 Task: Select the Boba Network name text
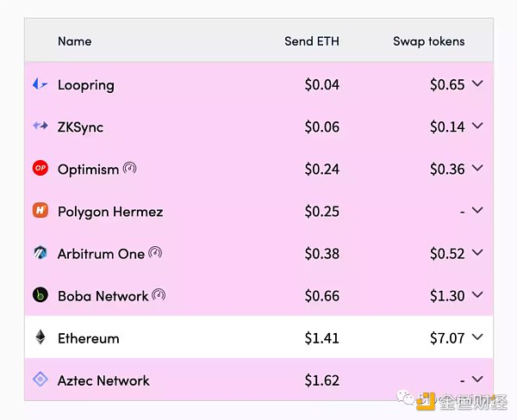point(103,296)
